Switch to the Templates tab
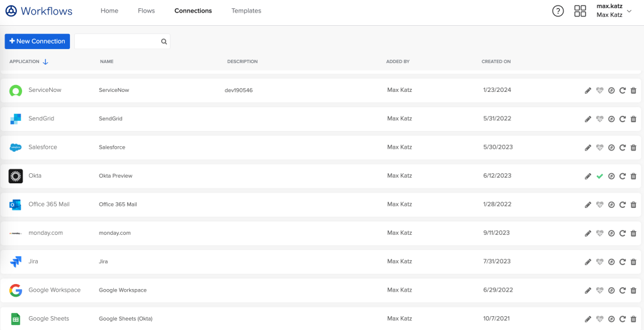The width and height of the screenshot is (644, 330). point(246,11)
